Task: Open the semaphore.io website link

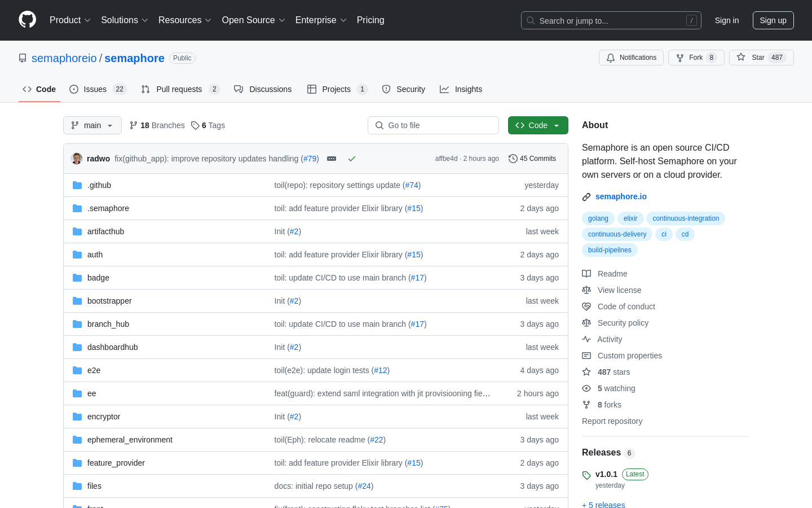Action: (x=621, y=196)
